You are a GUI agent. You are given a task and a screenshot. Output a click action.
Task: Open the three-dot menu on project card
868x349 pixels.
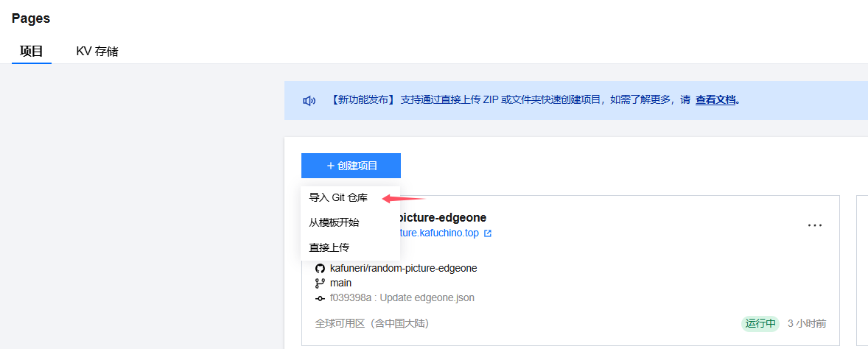(815, 225)
